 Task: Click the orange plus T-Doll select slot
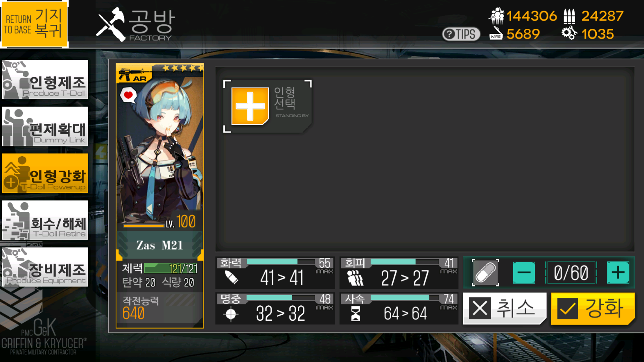coord(250,106)
